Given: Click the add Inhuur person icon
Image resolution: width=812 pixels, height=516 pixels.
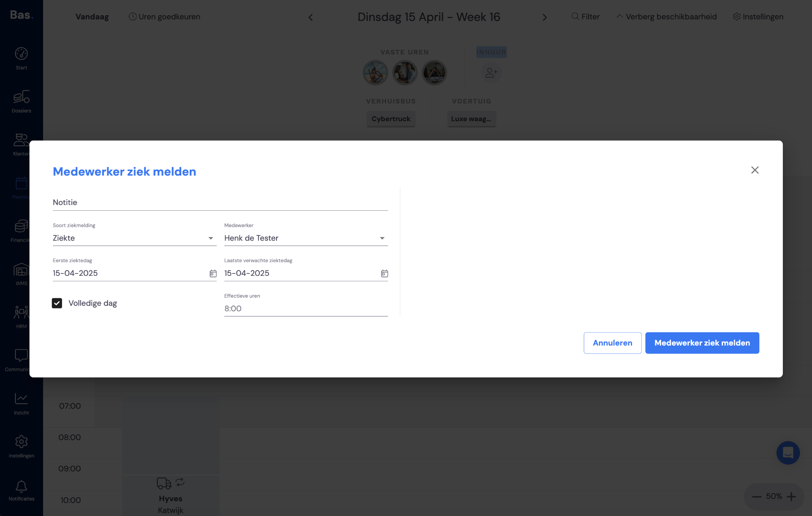Looking at the screenshot, I should pos(491,73).
